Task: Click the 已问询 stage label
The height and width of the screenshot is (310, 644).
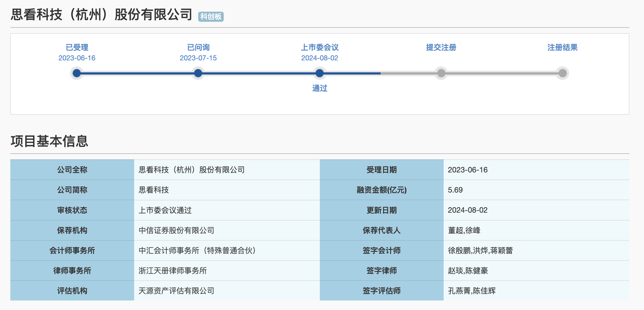Action: point(198,47)
